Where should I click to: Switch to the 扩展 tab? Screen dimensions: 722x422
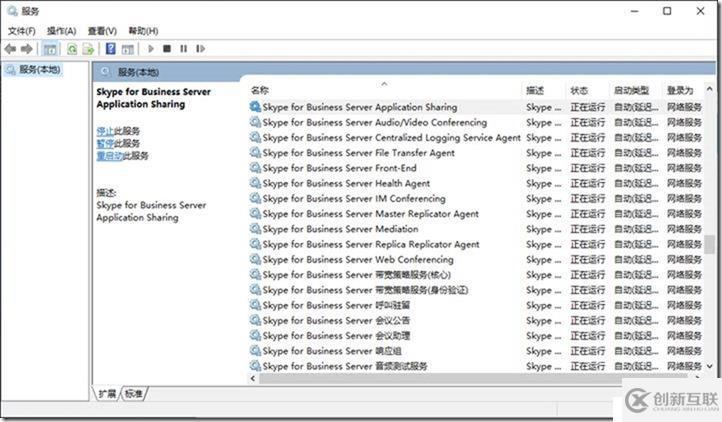click(107, 393)
